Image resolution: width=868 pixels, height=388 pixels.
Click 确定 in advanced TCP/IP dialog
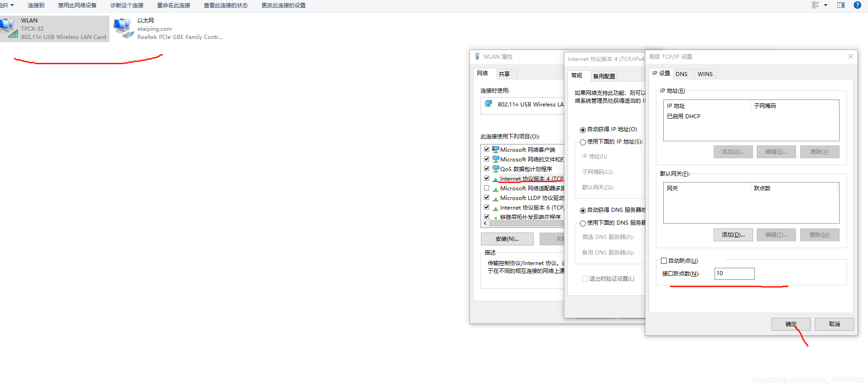click(791, 324)
